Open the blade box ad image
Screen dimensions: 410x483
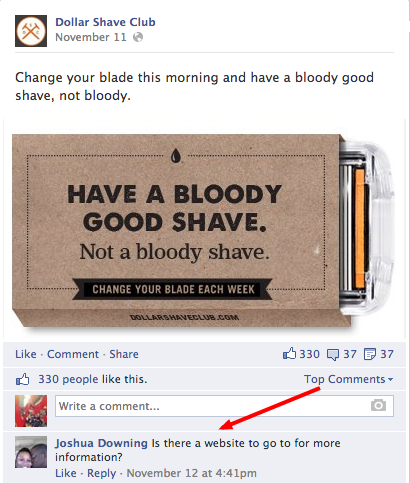(204, 230)
